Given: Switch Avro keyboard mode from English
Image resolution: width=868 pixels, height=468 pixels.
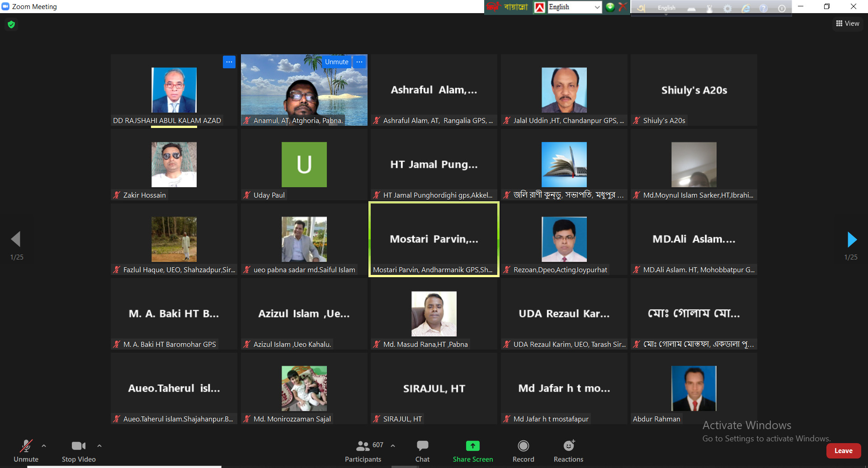Looking at the screenshot, I should [666, 8].
